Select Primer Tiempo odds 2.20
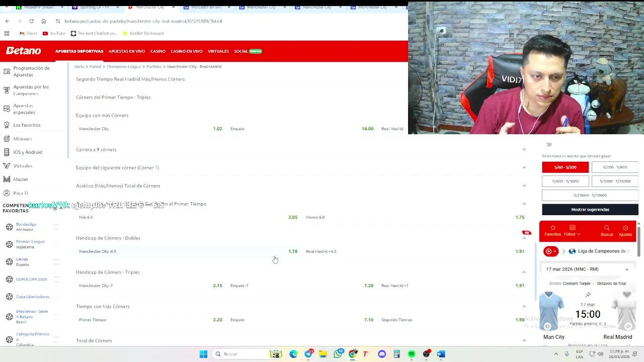644x362 pixels. point(150,320)
